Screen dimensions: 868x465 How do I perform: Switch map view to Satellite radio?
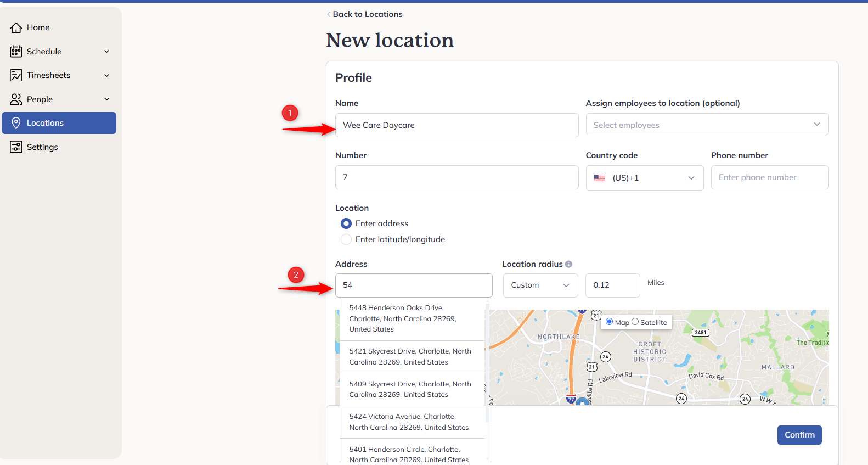635,322
